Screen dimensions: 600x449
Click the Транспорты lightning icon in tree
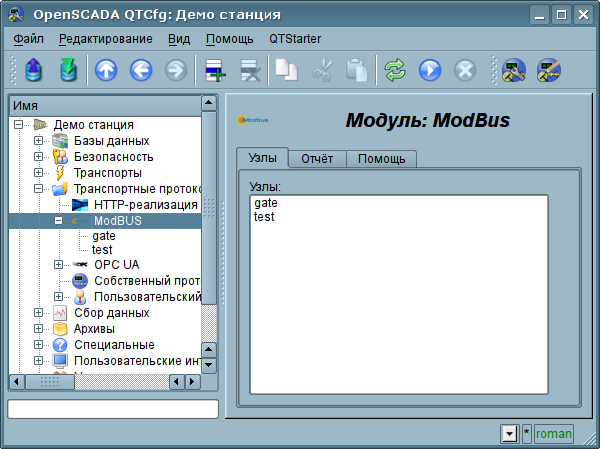pos(60,173)
